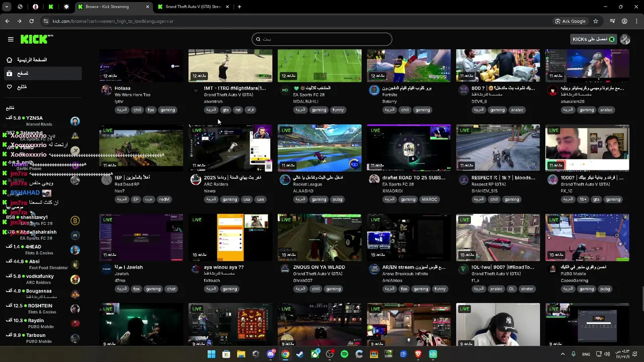Show hidden system tray icons chevron
The width and height of the screenshot is (644, 362).
[x=562, y=354]
